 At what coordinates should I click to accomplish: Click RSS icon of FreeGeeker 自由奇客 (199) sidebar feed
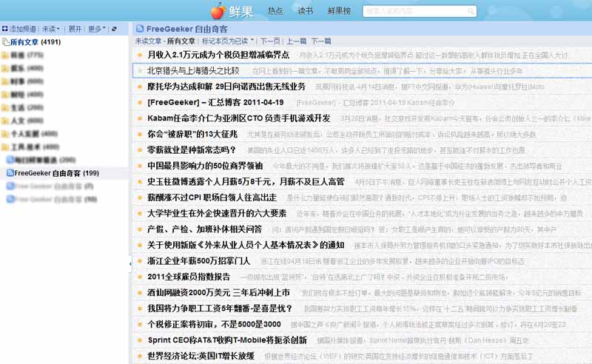[10, 173]
